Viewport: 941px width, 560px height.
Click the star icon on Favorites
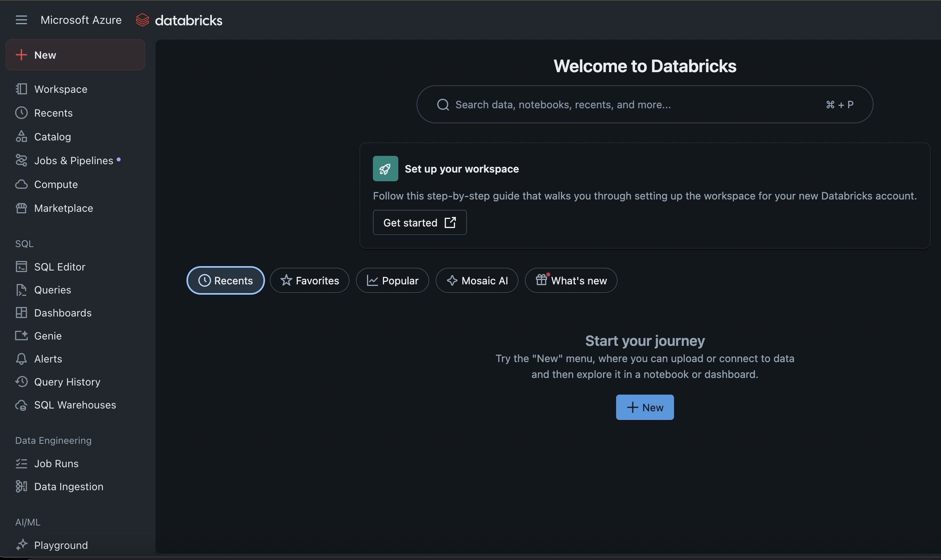point(286,280)
